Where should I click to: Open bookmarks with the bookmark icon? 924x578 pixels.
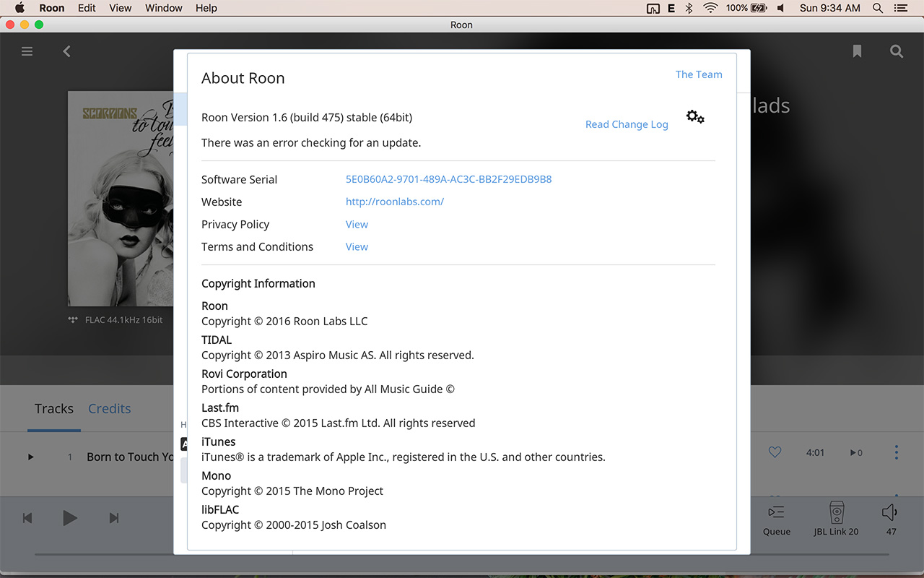pos(857,51)
